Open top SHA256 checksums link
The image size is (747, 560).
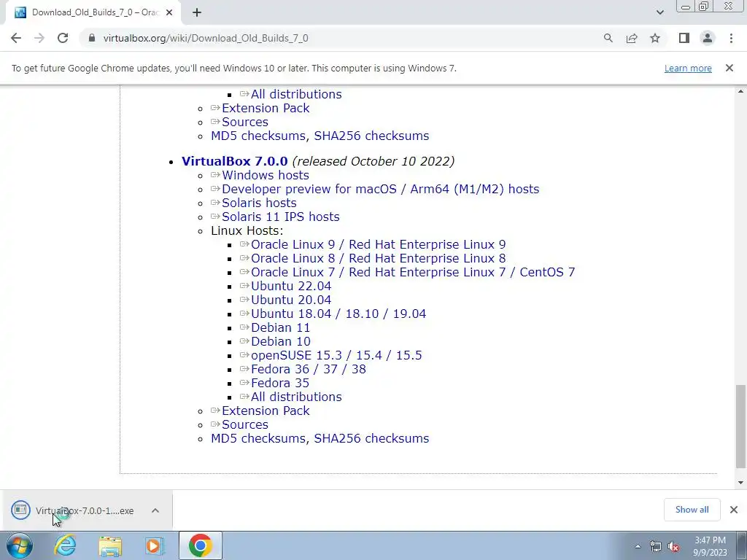(371, 136)
